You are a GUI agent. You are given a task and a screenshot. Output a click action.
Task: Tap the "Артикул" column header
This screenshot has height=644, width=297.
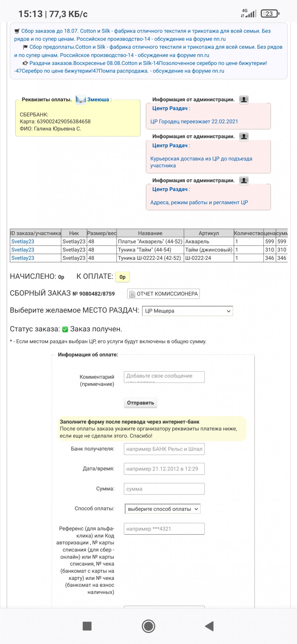(209, 233)
